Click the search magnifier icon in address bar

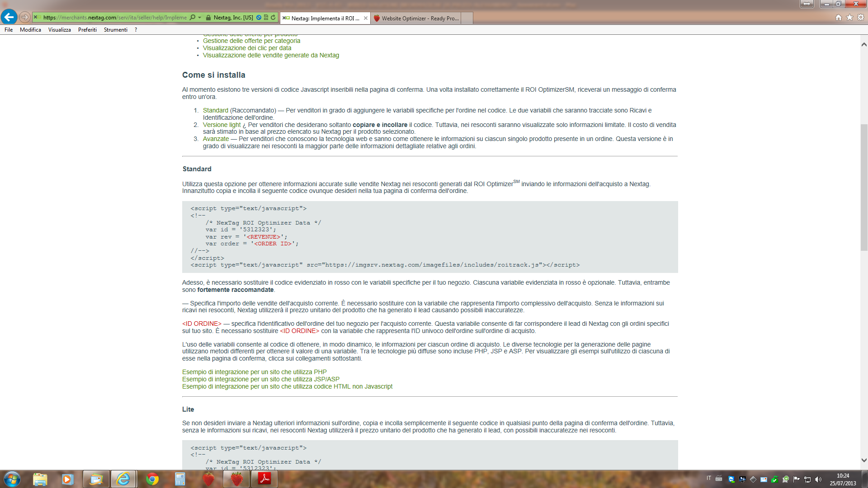coord(193,18)
